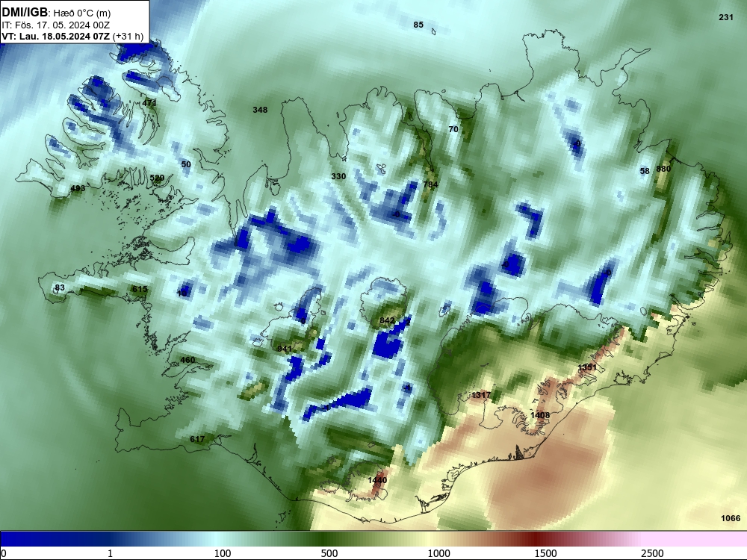Viewport: 747px width, 560px height.
Task: Click the 880 height label
Action: click(663, 169)
